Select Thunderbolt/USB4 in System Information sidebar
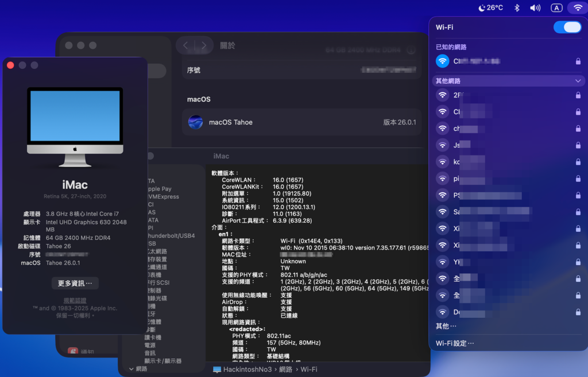The height and width of the screenshot is (377, 588). [171, 236]
